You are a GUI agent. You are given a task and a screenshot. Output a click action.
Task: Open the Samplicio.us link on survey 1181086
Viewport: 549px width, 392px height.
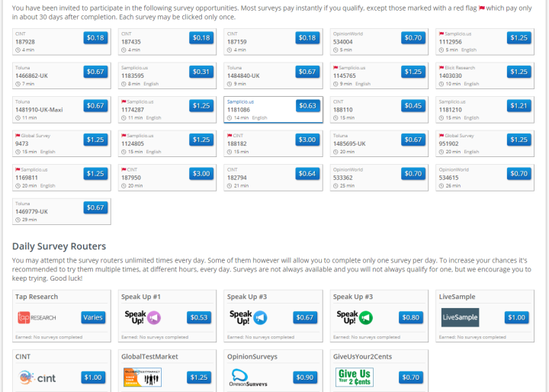(240, 102)
